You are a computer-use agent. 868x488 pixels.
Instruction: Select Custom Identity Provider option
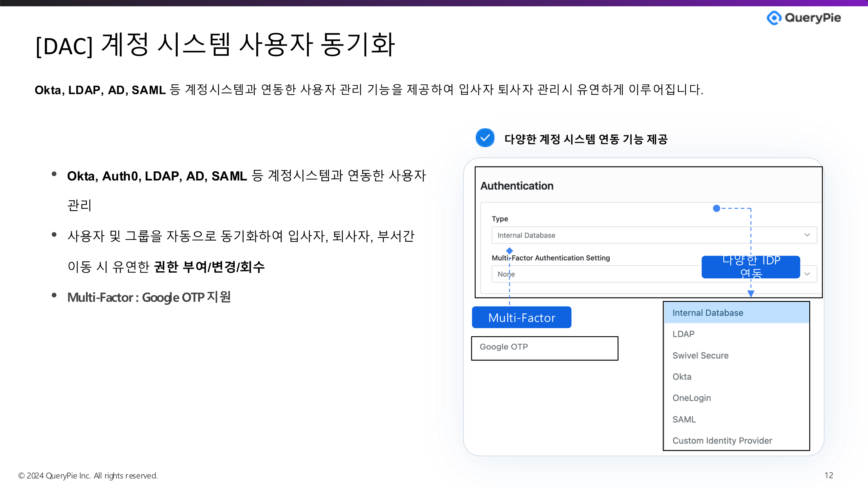(722, 441)
